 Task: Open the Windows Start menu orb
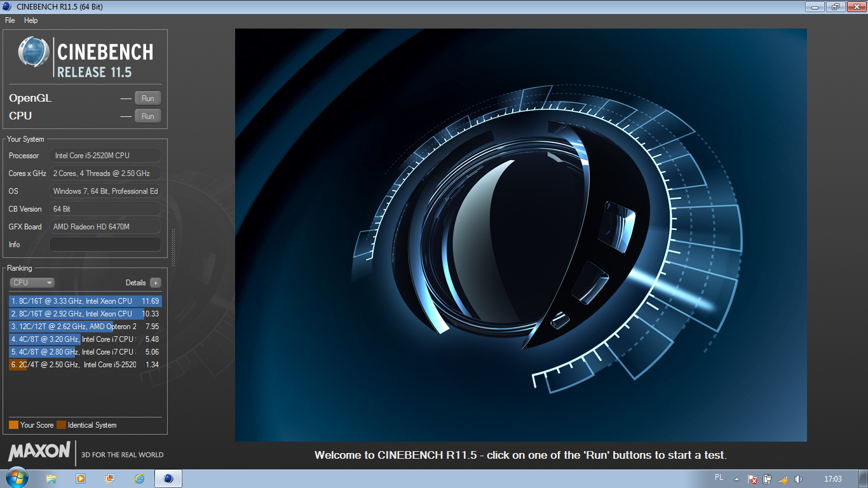[16, 478]
